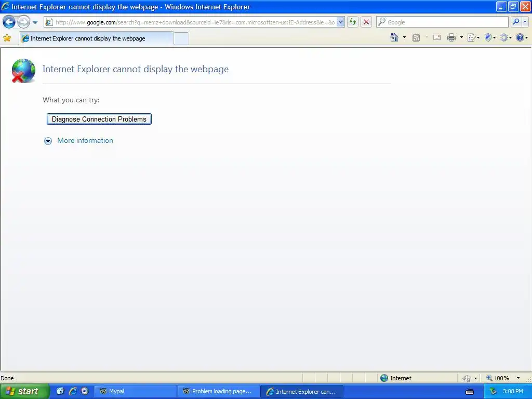Click inside the address bar URL field
Image resolution: width=532 pixels, height=399 pixels.
pos(195,22)
